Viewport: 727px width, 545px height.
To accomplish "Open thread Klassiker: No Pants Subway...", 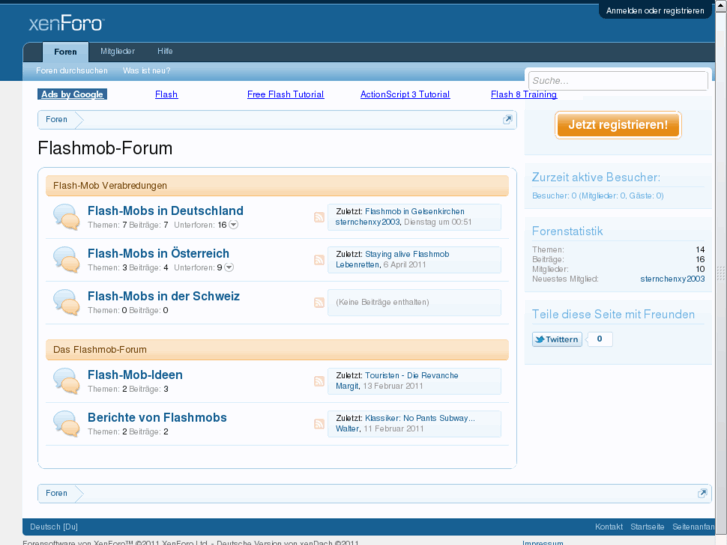I will (x=420, y=418).
